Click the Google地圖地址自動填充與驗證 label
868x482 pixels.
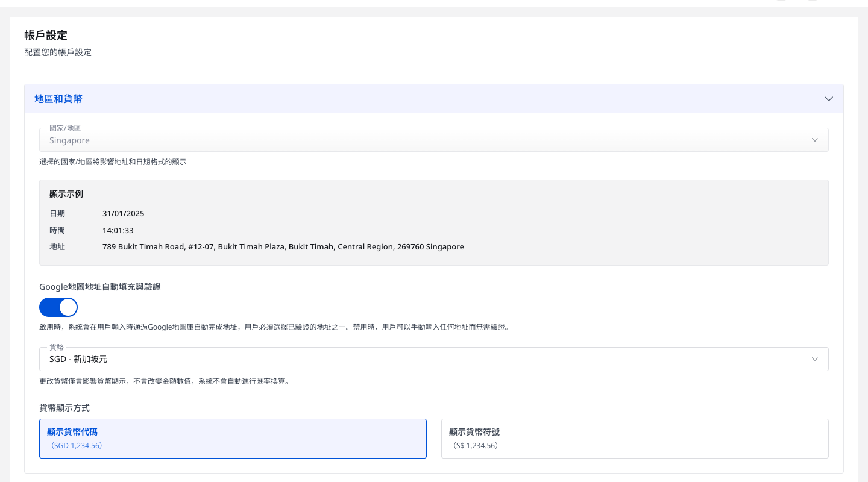point(100,287)
